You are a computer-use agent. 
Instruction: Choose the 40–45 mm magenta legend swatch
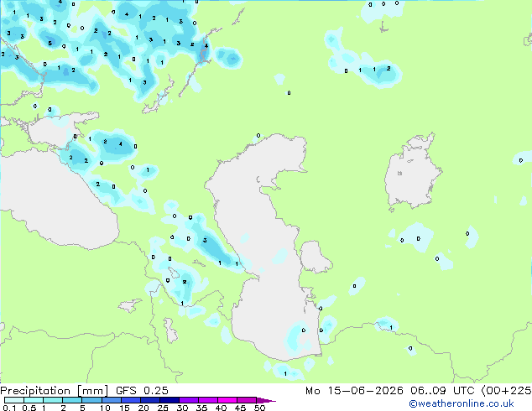coord(227,400)
